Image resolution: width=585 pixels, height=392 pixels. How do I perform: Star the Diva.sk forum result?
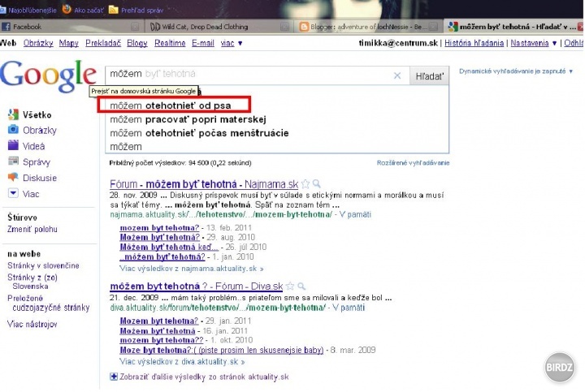click(x=290, y=286)
